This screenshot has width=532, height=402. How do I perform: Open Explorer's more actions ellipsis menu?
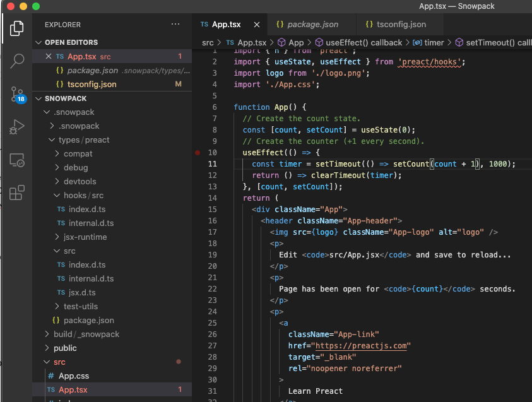(x=175, y=24)
